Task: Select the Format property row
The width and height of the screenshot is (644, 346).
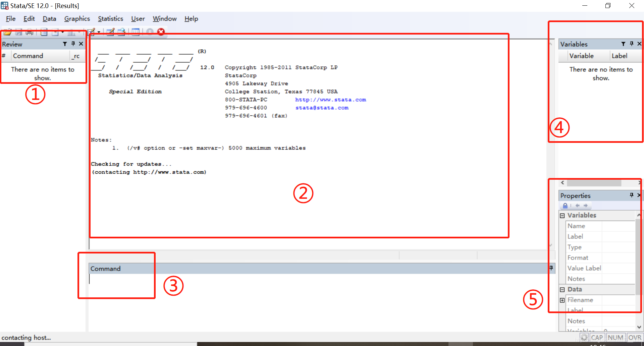Action: tap(600, 257)
